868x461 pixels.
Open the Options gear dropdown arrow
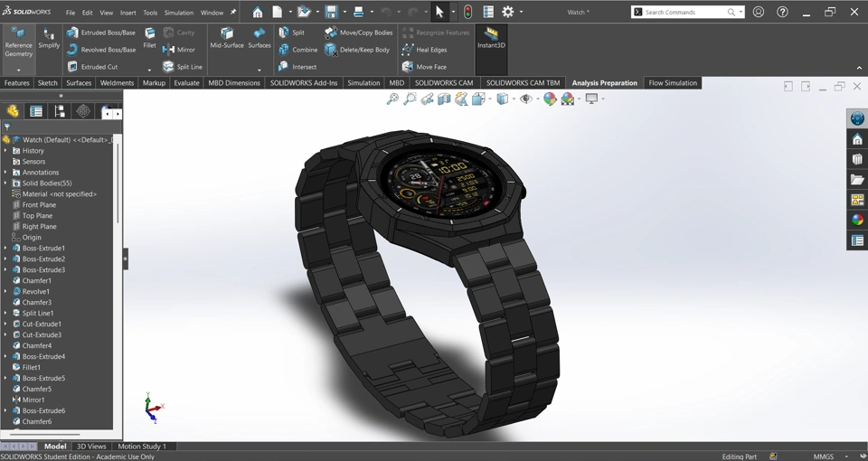[521, 12]
